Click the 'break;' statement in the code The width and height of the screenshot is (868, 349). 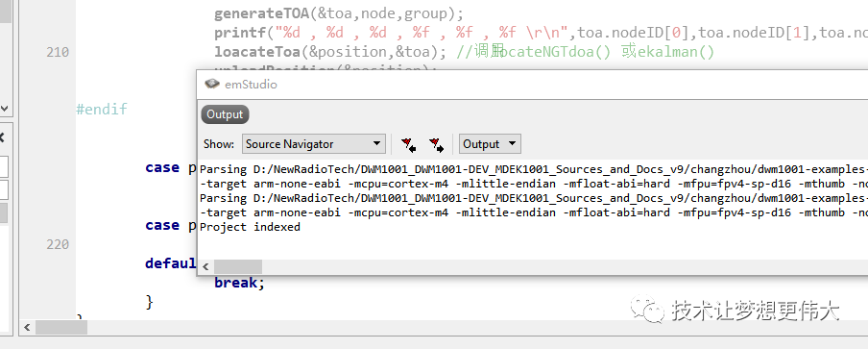click(x=240, y=283)
